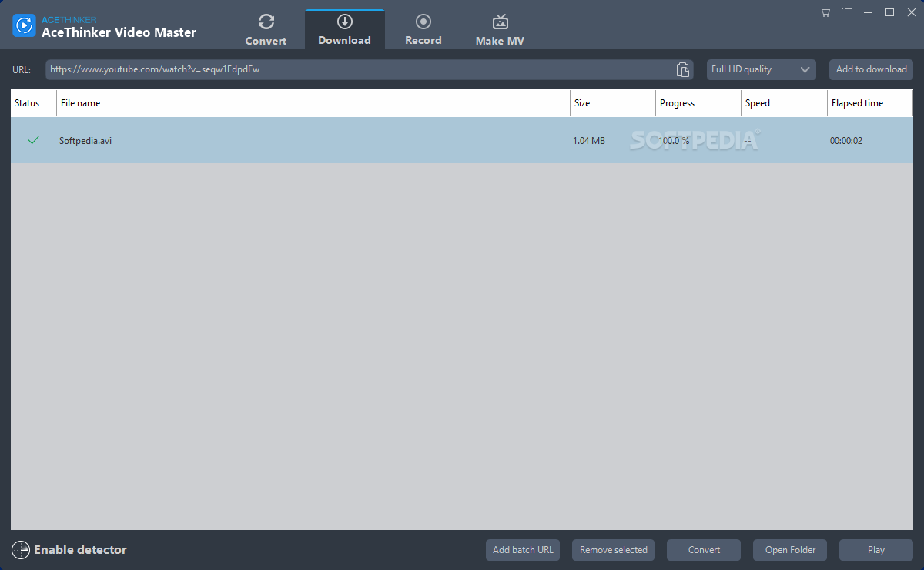This screenshot has height=570, width=924.
Task: Click the AceThinker play logo icon
Action: [x=25, y=25]
